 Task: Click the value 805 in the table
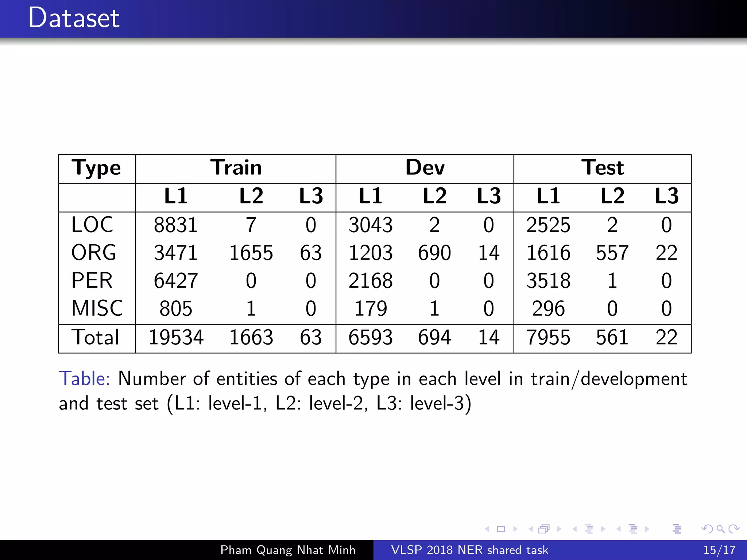(176, 309)
